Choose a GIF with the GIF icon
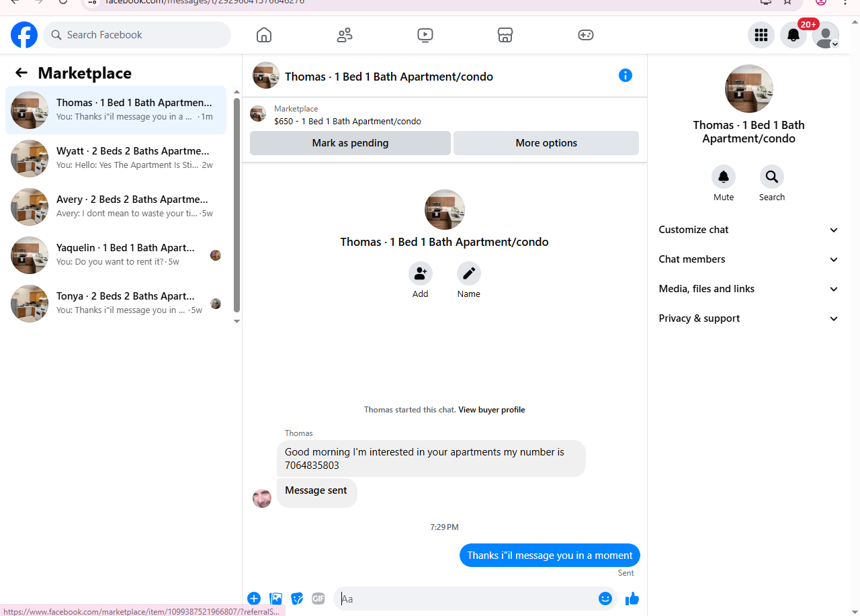 318,599
